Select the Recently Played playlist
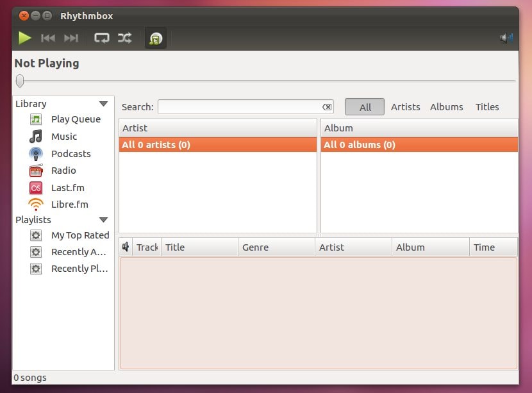The width and height of the screenshot is (532, 393). click(79, 269)
